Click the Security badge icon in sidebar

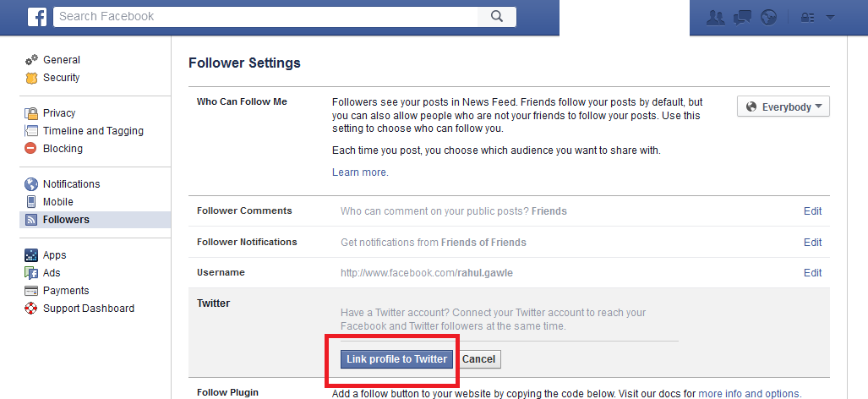pyautogui.click(x=31, y=78)
